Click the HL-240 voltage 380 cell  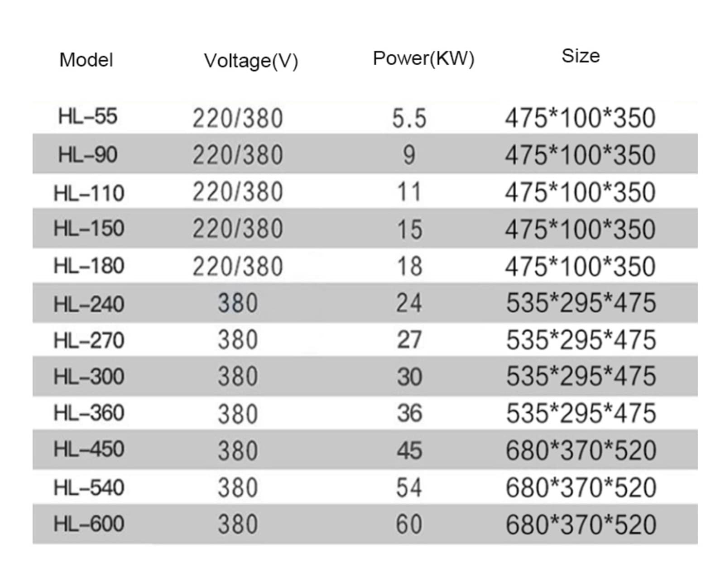tap(238, 303)
